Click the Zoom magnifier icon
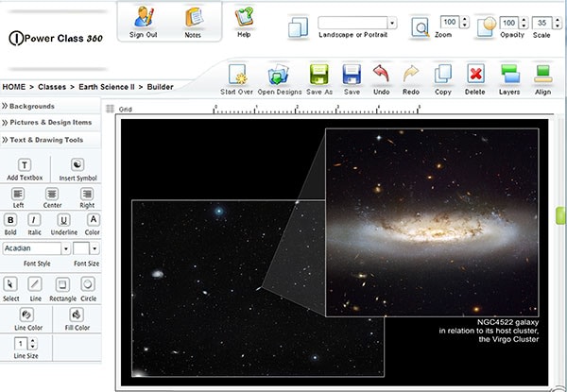Viewport: 567px width, 392px height. 421,27
